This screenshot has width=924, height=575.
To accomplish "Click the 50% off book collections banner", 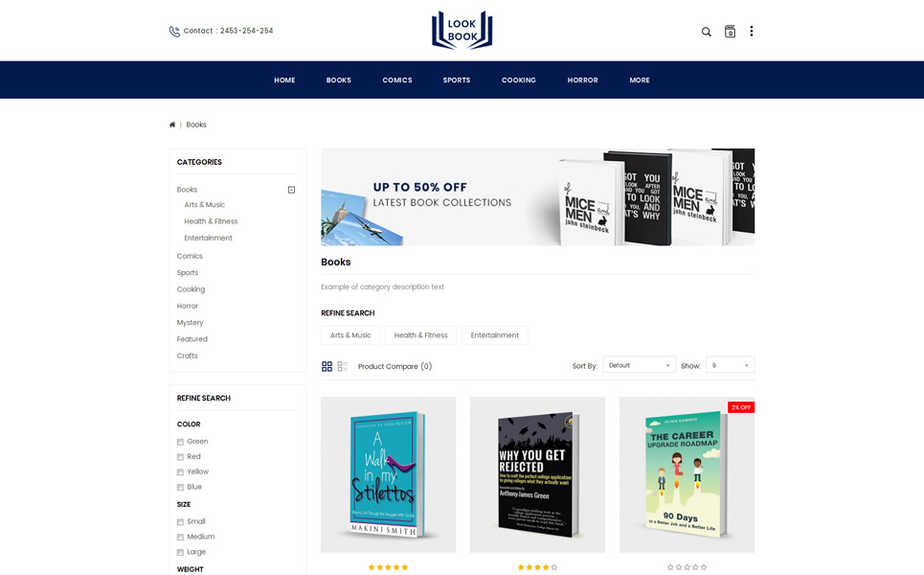I will (537, 197).
